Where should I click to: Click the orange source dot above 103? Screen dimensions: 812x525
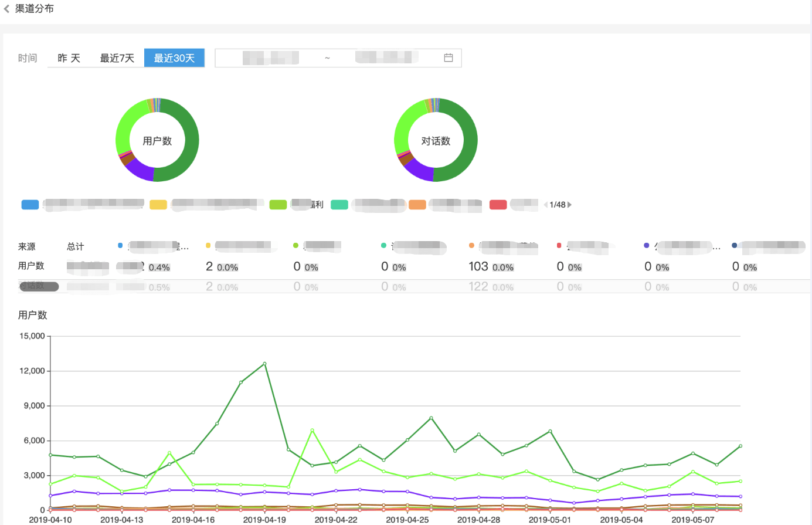point(471,245)
